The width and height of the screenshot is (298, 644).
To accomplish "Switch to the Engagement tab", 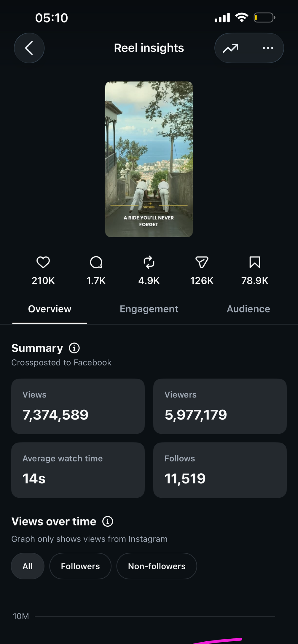I will pos(149,309).
